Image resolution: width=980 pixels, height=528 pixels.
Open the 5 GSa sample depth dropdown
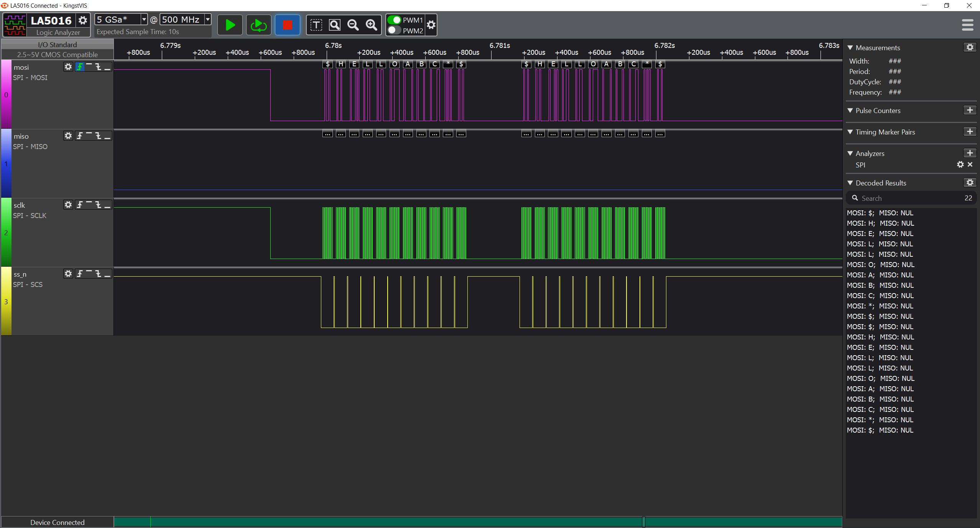144,20
